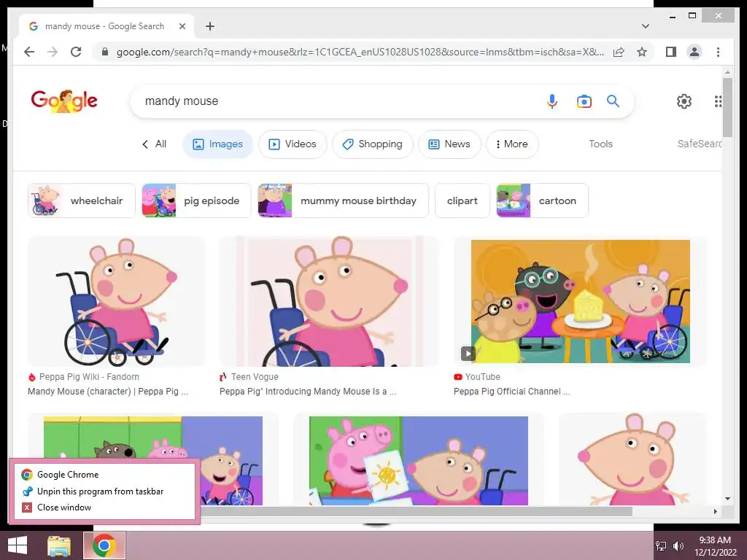Click the Chrome back arrow button

pyautogui.click(x=29, y=52)
